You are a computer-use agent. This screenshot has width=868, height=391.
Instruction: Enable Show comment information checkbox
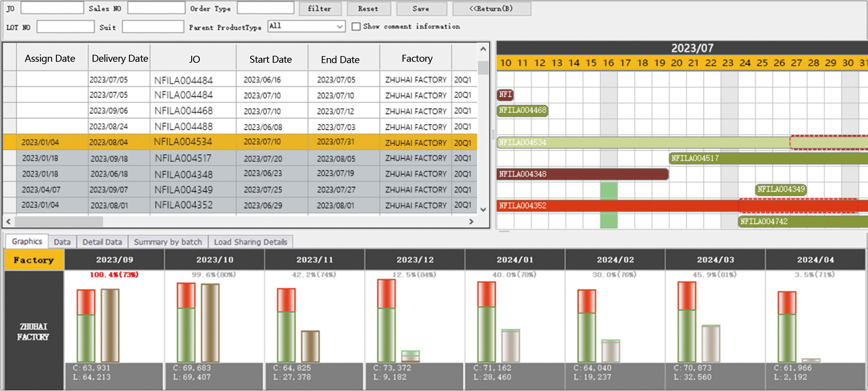pyautogui.click(x=356, y=27)
